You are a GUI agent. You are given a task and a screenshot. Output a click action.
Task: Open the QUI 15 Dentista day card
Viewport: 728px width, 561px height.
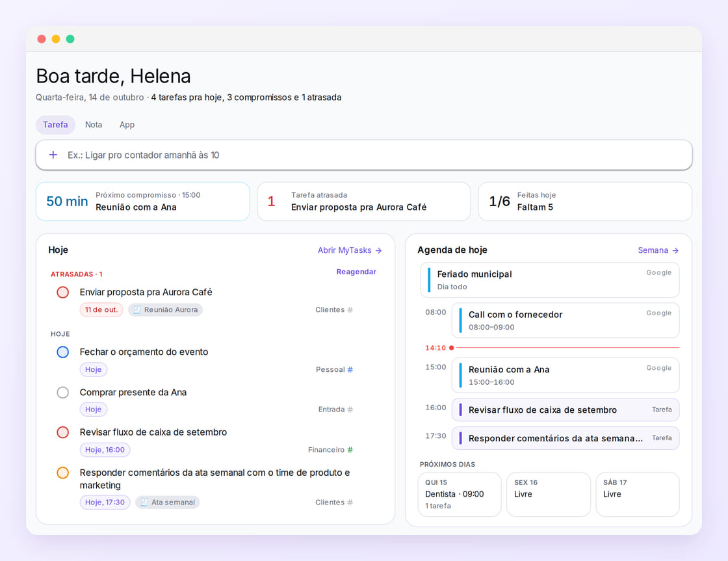pyautogui.click(x=460, y=494)
